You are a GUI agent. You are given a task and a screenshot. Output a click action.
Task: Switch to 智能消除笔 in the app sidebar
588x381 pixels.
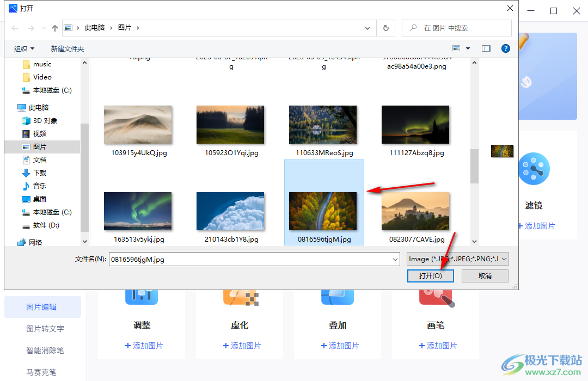(x=45, y=351)
